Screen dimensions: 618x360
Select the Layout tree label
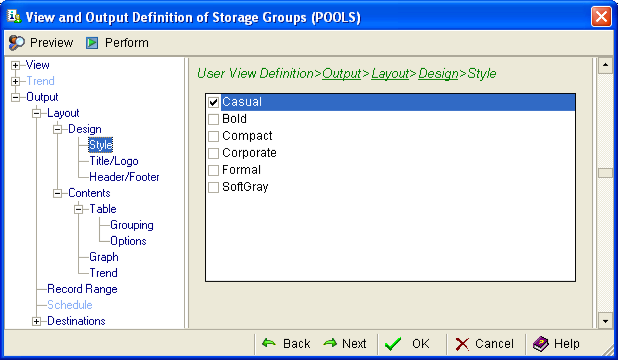coord(63,113)
